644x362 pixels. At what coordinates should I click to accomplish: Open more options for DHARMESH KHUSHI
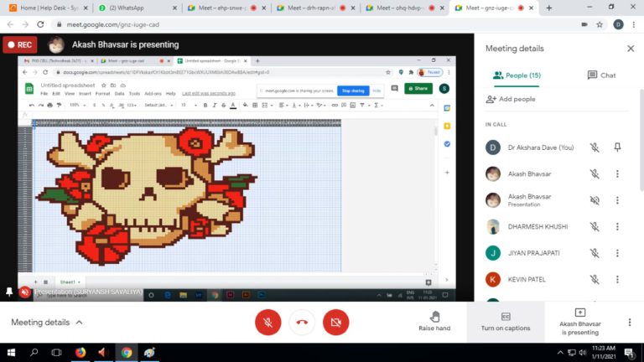click(x=617, y=226)
